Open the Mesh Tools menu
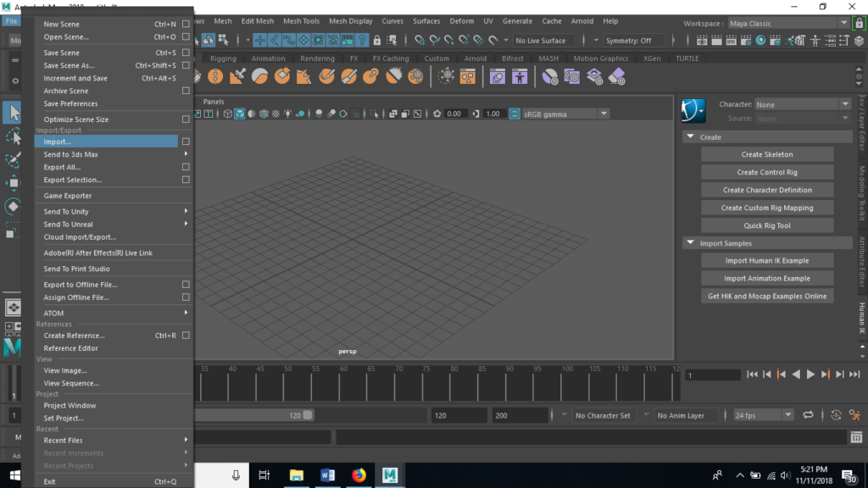Image resolution: width=868 pixels, height=488 pixels. 301,21
